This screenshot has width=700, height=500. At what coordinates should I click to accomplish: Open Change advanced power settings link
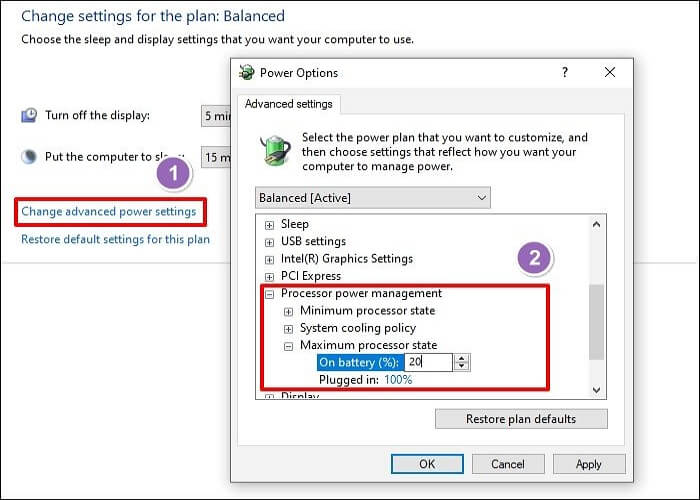(109, 212)
